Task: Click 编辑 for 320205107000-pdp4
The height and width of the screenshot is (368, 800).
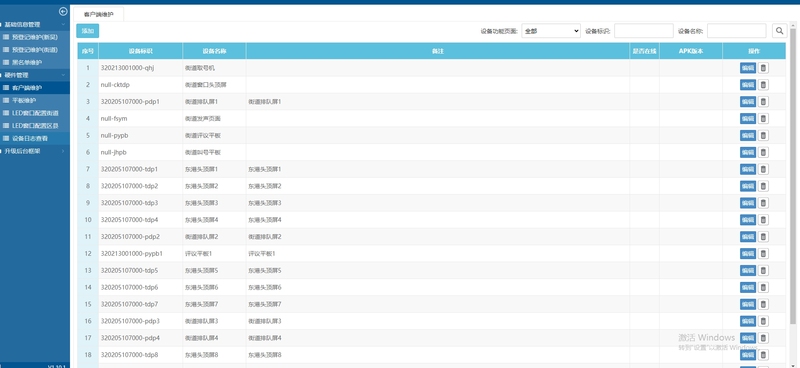Action: tap(747, 338)
